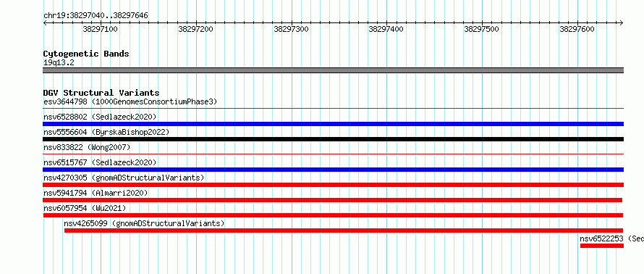Click the left arrow of the ruler
Screen dimensions: 644x274
[45, 23]
